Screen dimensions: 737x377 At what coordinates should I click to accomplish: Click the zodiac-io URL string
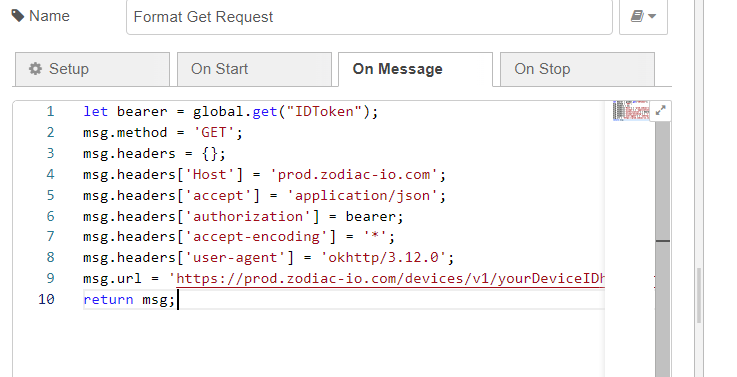click(387, 278)
